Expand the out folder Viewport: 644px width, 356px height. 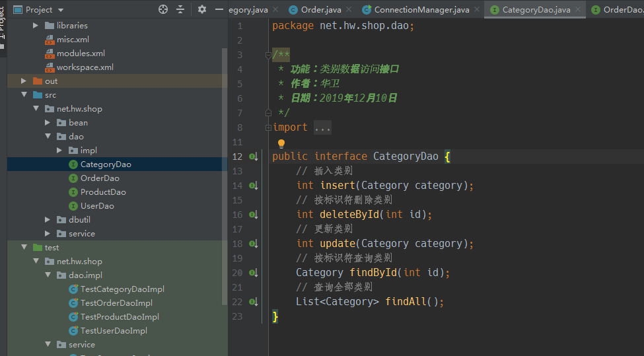coord(24,81)
